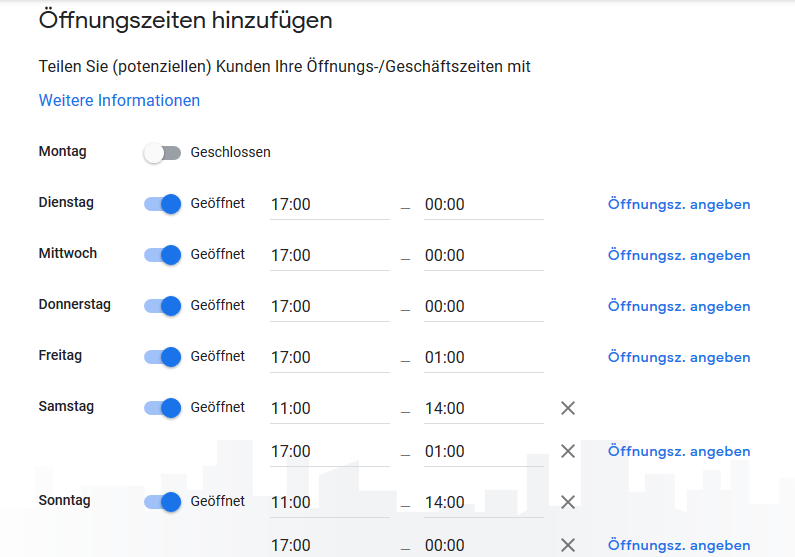Enable the Montag opening toggle
795x557 pixels.
(x=162, y=153)
